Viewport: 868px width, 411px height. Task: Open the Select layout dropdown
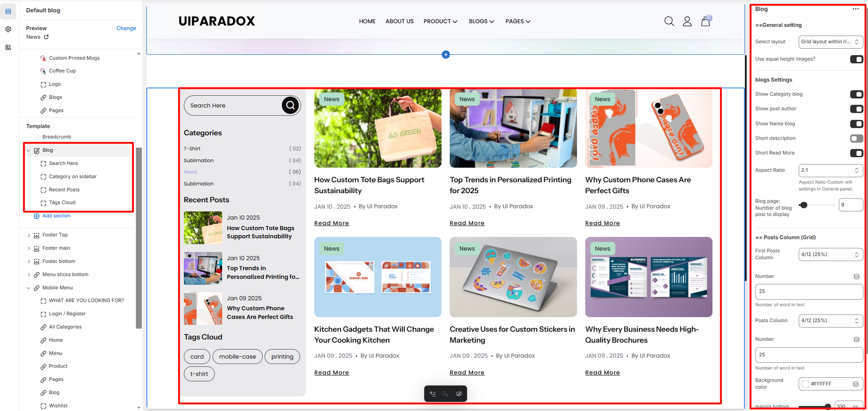(x=831, y=42)
